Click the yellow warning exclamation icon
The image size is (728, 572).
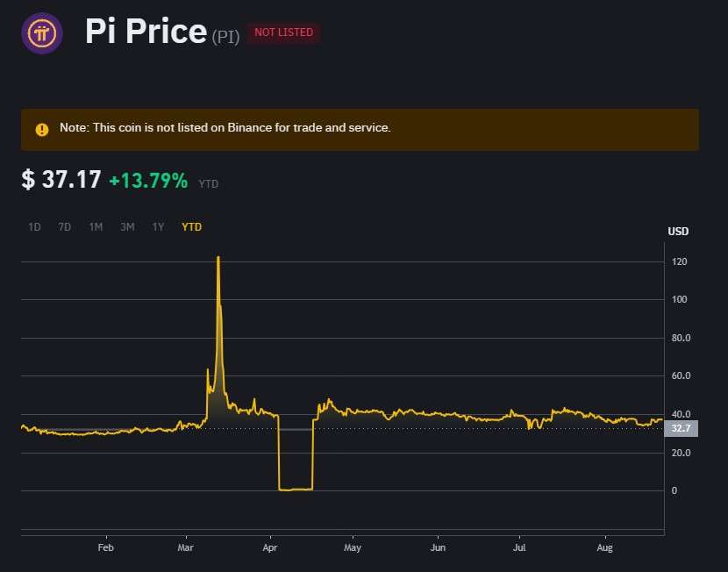click(x=40, y=129)
